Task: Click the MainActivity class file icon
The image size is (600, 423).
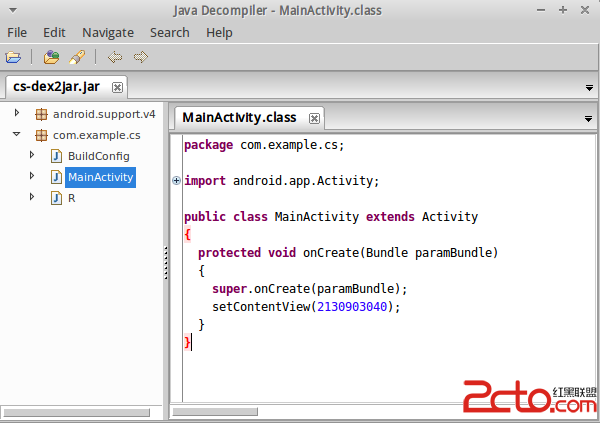Action: [x=57, y=177]
